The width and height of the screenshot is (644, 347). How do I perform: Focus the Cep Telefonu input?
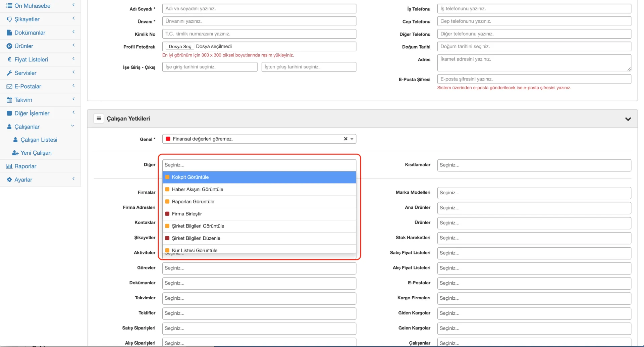coord(534,21)
